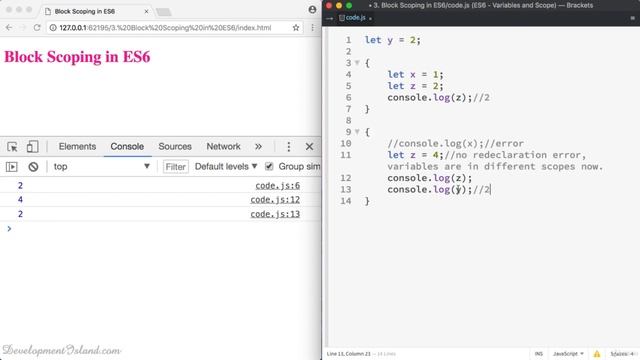Clear the console output
640x360 pixels.
33,167
